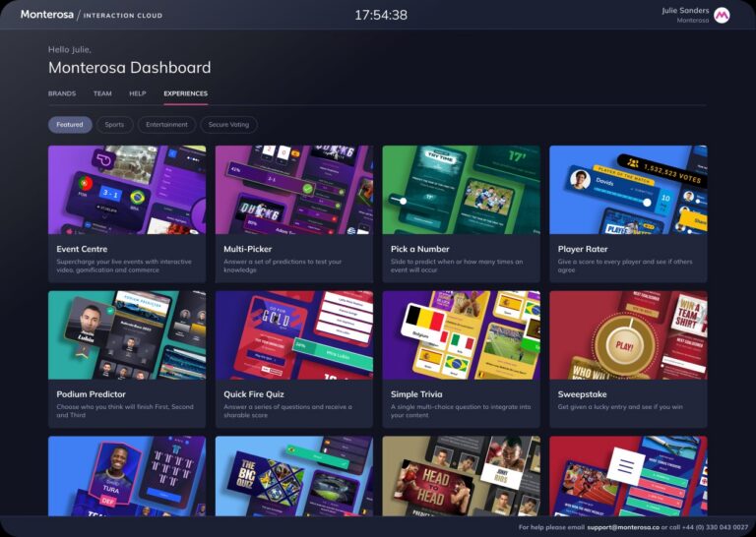The image size is (756, 537).
Task: Open the Player Rater thumbnail
Action: coord(628,190)
